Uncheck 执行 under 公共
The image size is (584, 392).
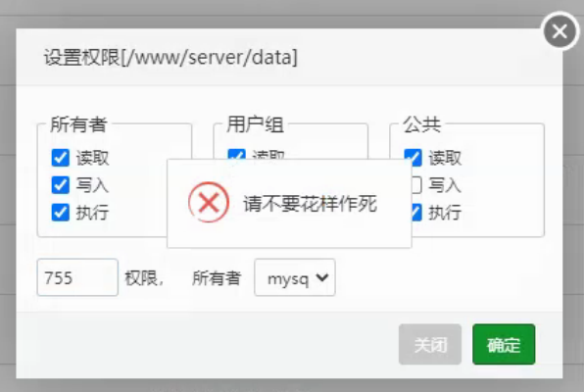tap(416, 213)
